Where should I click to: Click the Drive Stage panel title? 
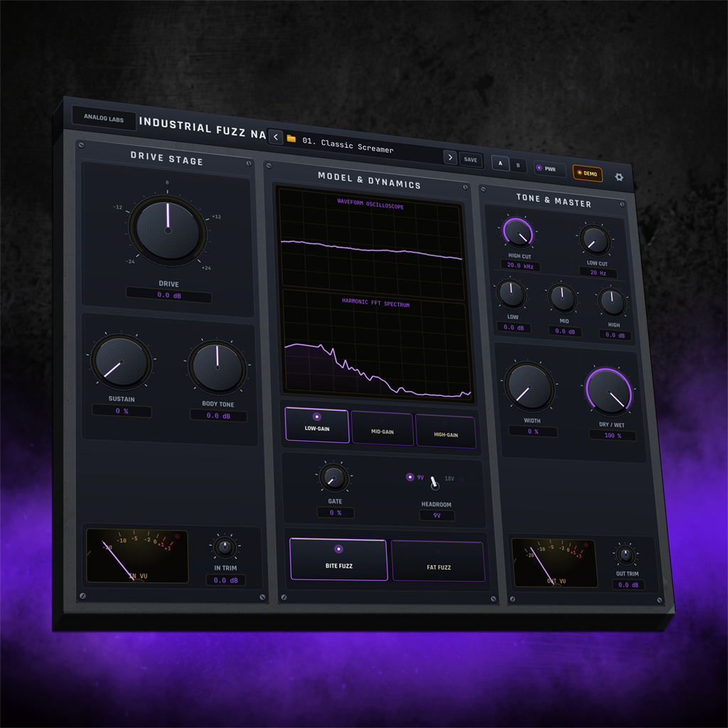pos(166,159)
